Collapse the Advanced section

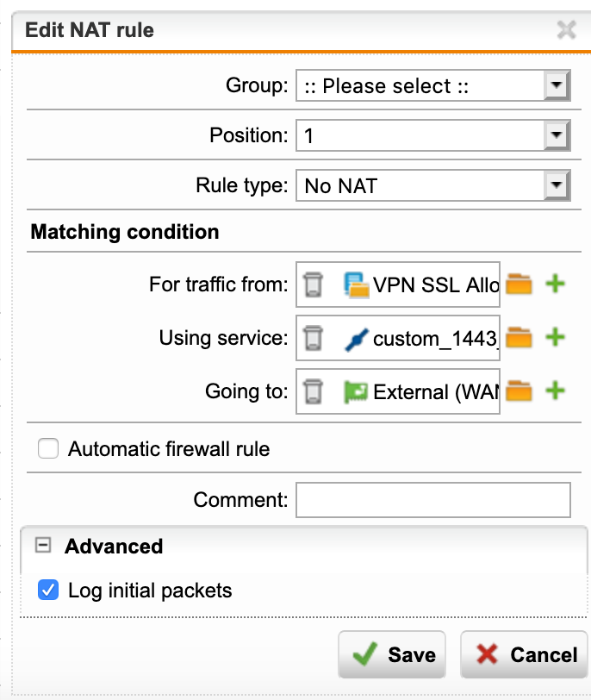43,545
